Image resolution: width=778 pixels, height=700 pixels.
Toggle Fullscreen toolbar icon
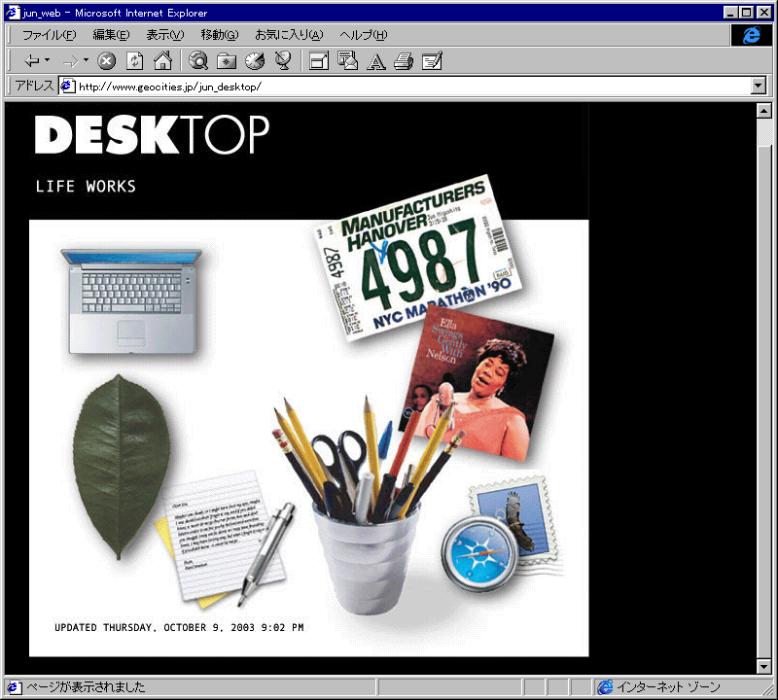[319, 61]
